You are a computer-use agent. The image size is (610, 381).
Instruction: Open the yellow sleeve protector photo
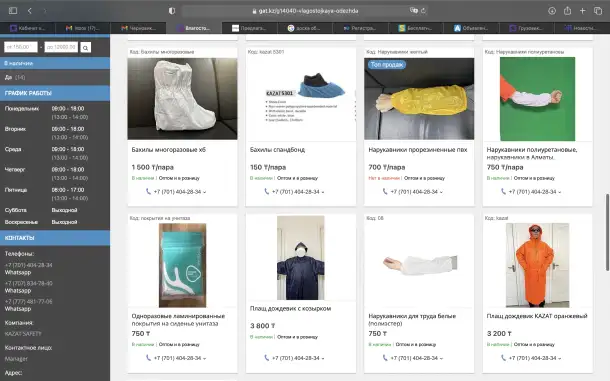point(419,99)
